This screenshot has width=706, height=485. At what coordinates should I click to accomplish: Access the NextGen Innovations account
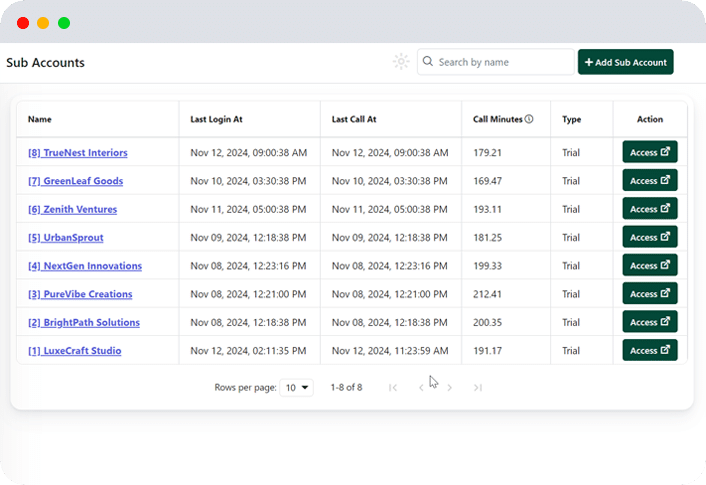[650, 266]
